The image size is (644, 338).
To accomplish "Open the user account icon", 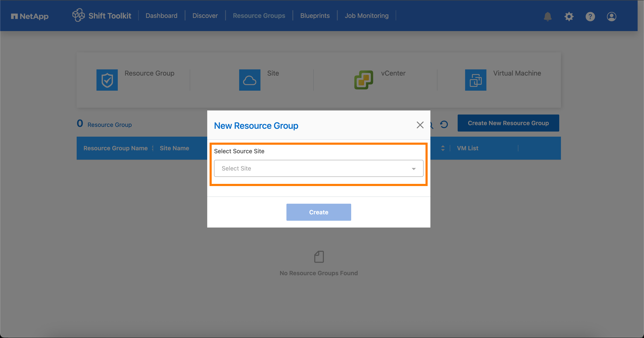I will [611, 16].
